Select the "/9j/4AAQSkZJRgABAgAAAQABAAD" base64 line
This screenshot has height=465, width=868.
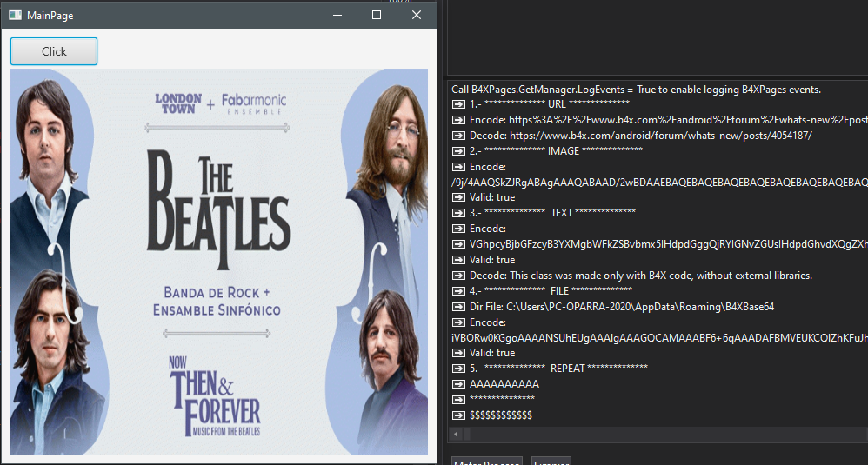tap(659, 182)
